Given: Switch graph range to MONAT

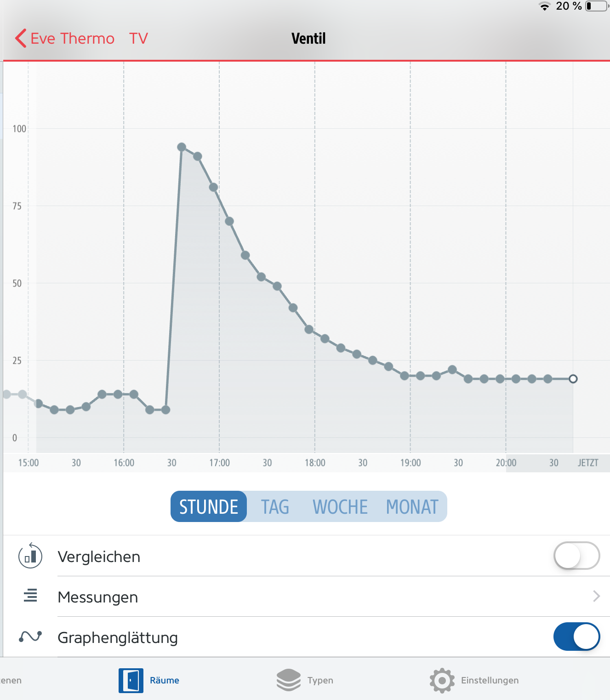Looking at the screenshot, I should (412, 507).
